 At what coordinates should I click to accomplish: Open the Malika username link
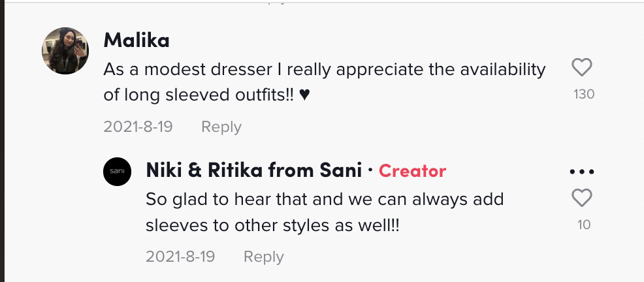point(137,40)
